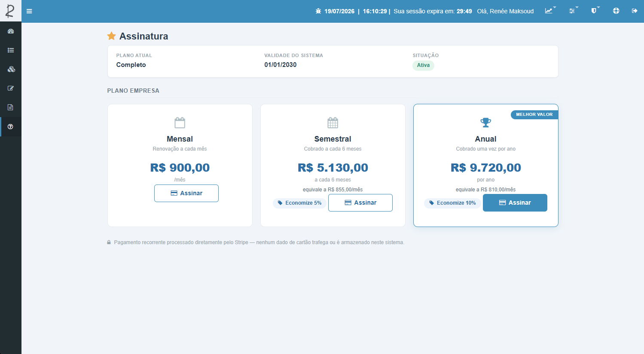The width and height of the screenshot is (644, 354).
Task: Click the Anual plan title
Action: click(x=486, y=139)
